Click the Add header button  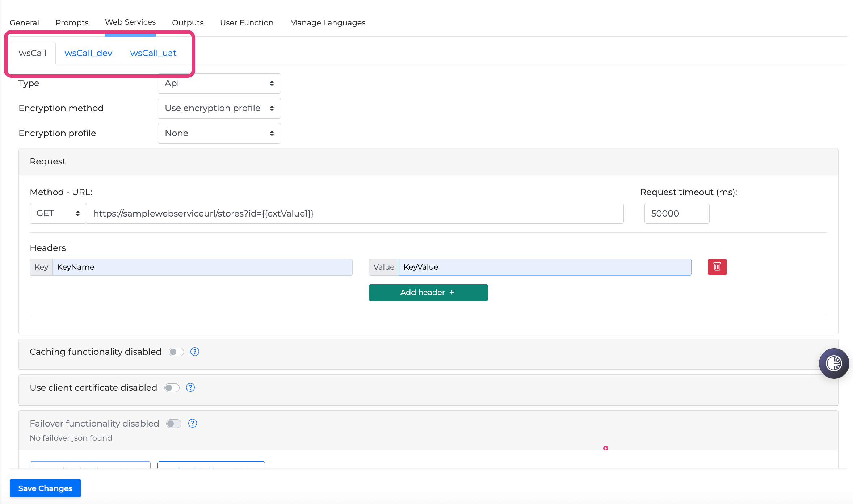428,293
